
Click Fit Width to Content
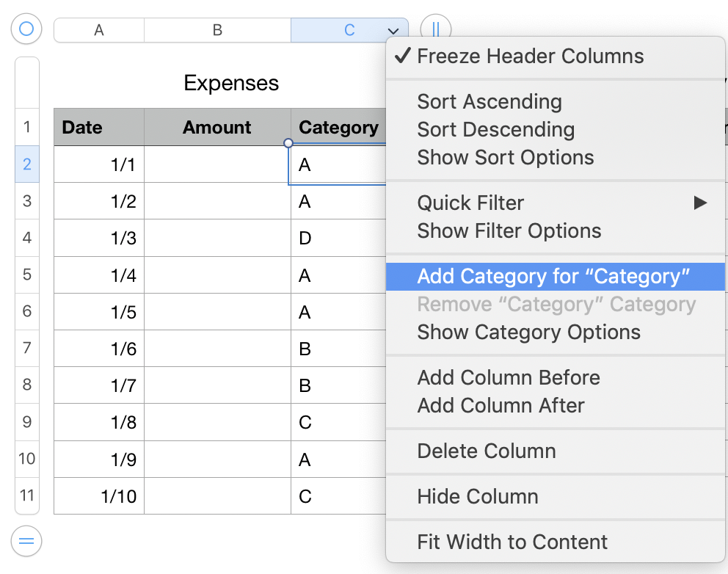(x=512, y=542)
